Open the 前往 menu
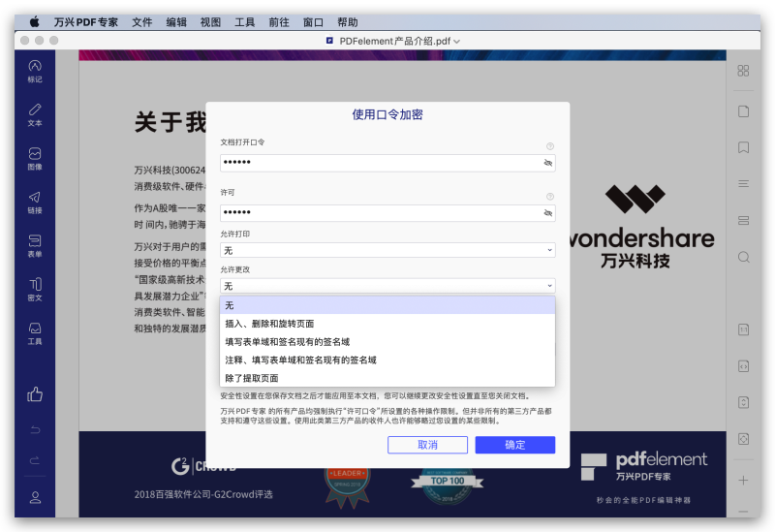Screen dimensions: 775x532 point(279,22)
